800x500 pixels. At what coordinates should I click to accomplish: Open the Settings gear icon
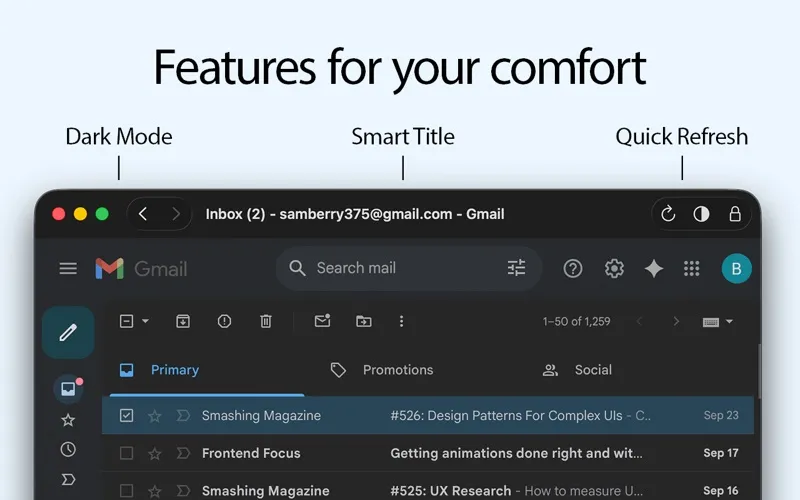coord(614,268)
